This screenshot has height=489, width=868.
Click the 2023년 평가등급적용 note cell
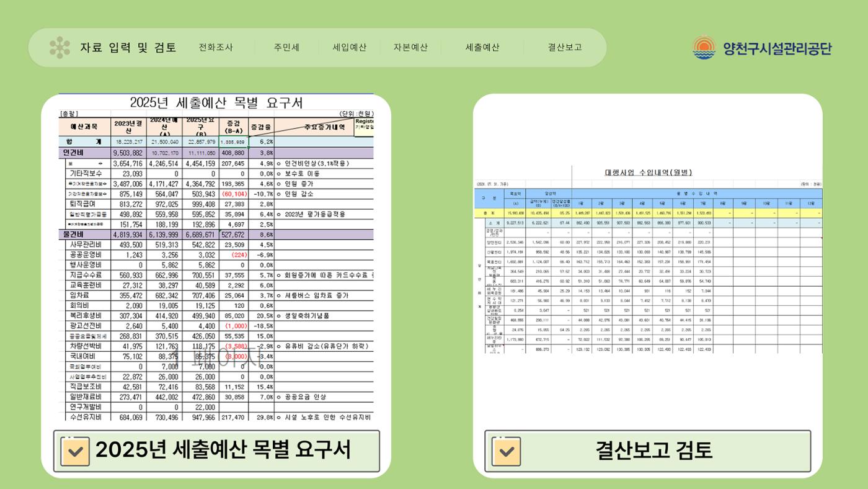pos(314,214)
